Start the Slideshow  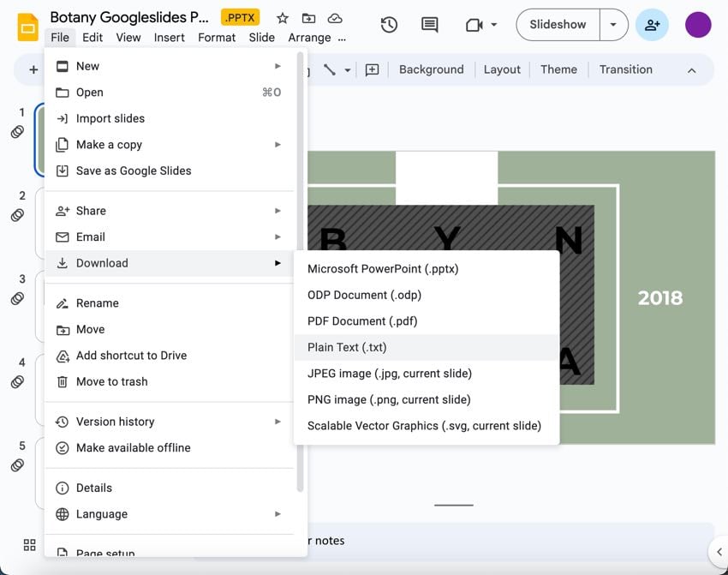coord(558,25)
